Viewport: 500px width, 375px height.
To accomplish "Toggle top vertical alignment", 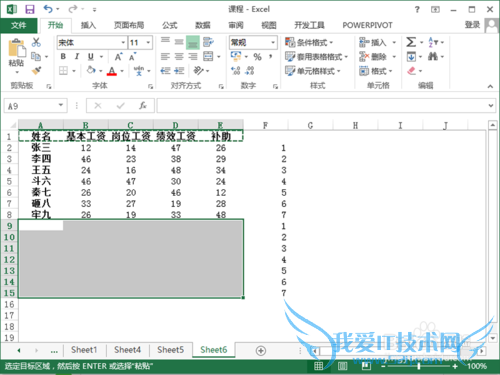I will (165, 42).
